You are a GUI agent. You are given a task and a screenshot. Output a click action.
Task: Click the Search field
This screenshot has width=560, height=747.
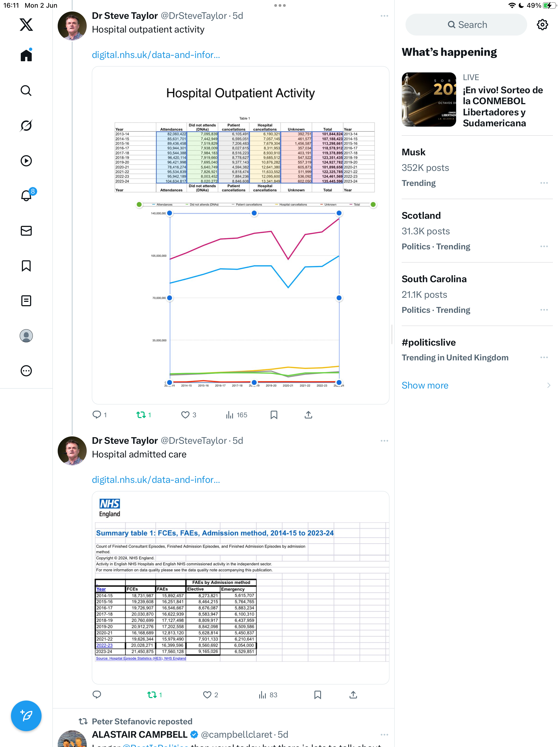coord(466,25)
